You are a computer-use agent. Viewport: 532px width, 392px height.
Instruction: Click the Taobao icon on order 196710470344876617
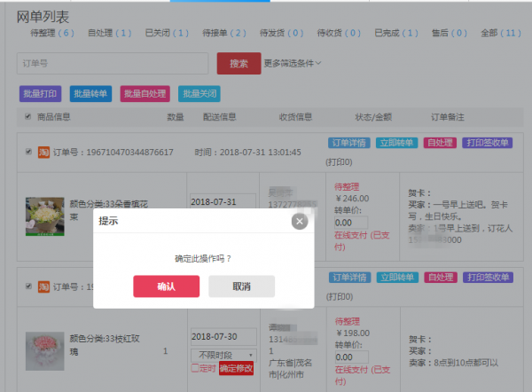pos(42,152)
